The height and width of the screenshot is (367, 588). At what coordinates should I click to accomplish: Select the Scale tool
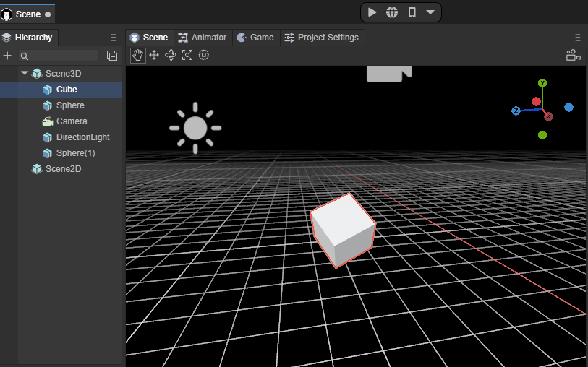[x=187, y=55]
